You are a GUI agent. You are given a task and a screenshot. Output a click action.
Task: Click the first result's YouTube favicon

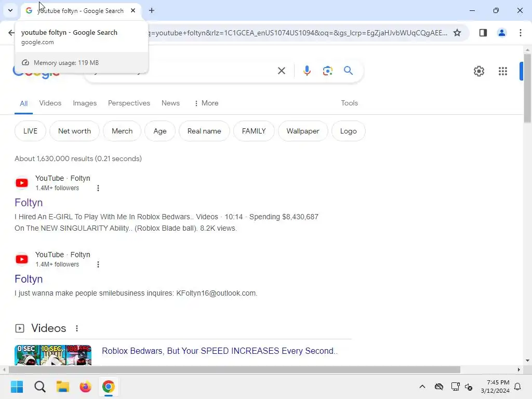[x=22, y=183]
